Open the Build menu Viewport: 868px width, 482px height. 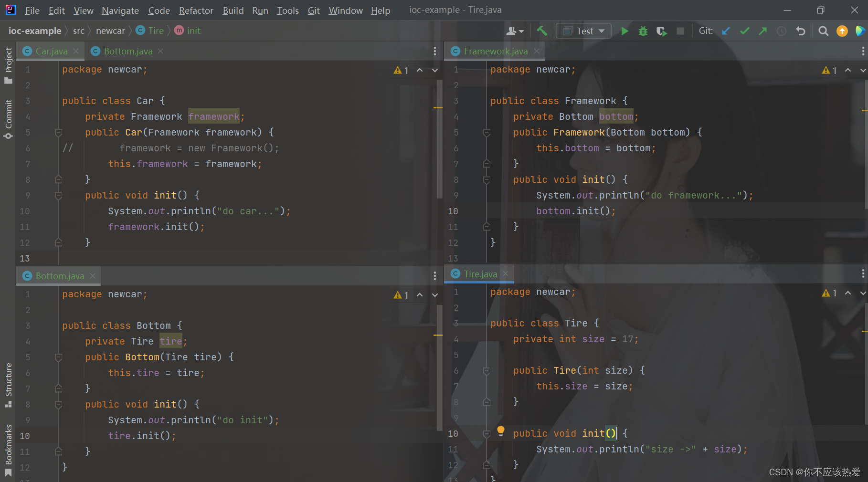click(x=233, y=10)
